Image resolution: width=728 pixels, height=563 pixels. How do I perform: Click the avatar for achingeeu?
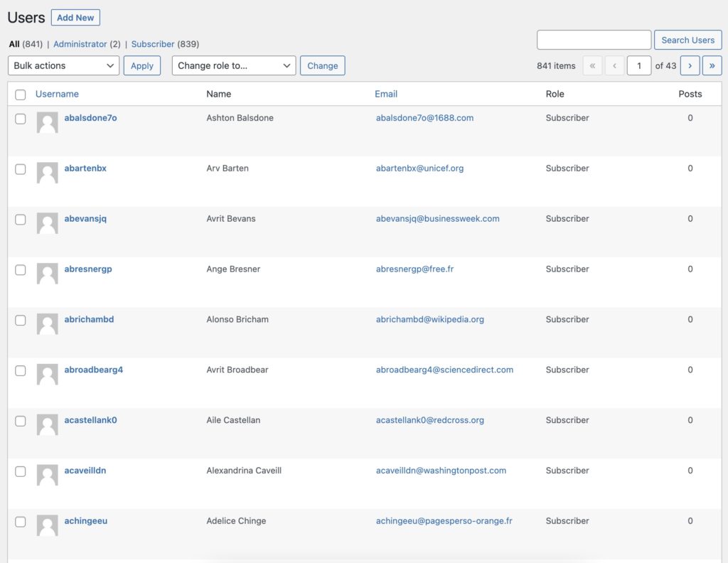point(47,526)
